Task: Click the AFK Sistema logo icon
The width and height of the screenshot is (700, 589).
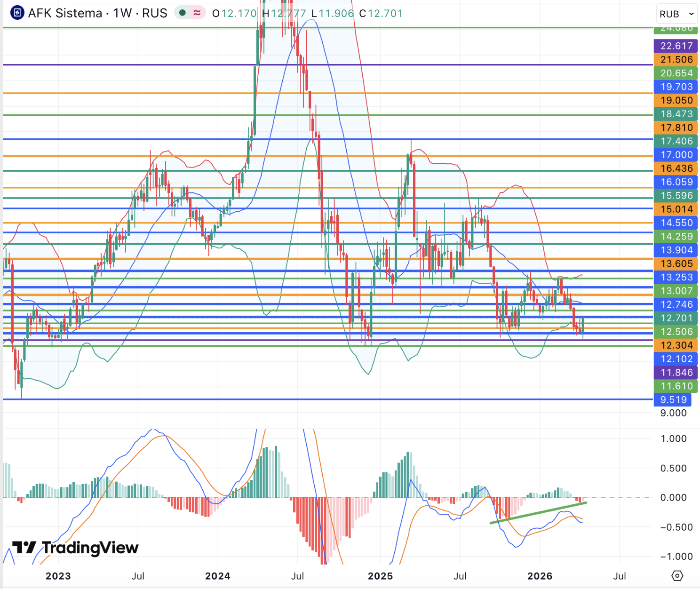Action: pyautogui.click(x=17, y=13)
